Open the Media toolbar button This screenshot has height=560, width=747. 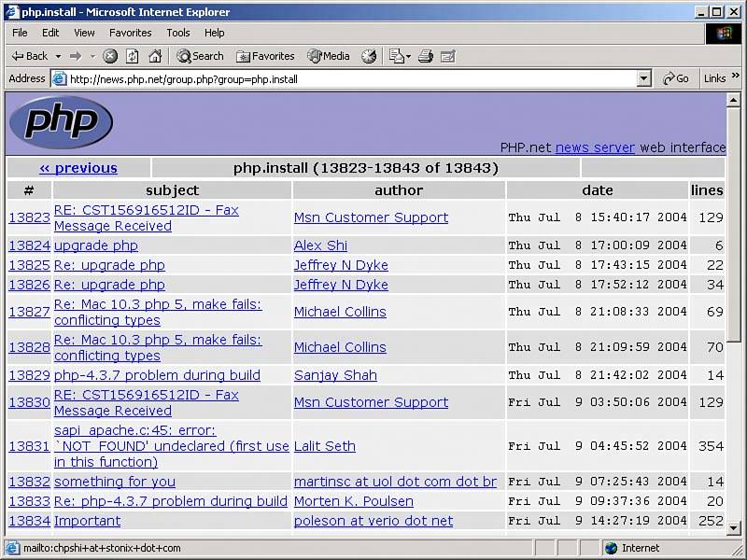click(x=328, y=56)
